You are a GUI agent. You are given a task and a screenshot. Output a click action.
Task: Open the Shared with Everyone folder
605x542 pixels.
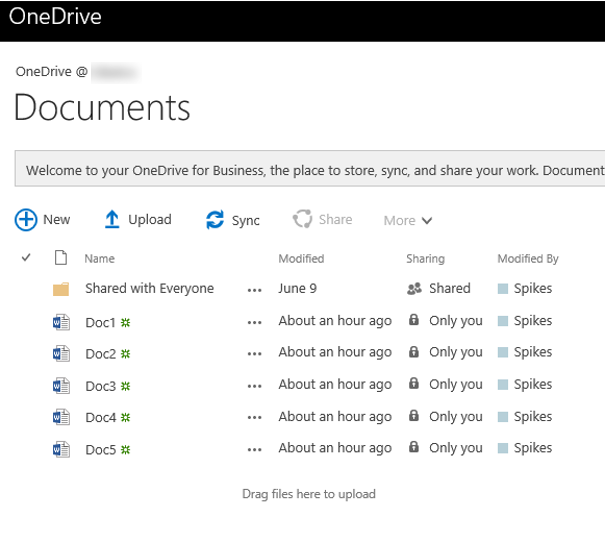pos(149,289)
